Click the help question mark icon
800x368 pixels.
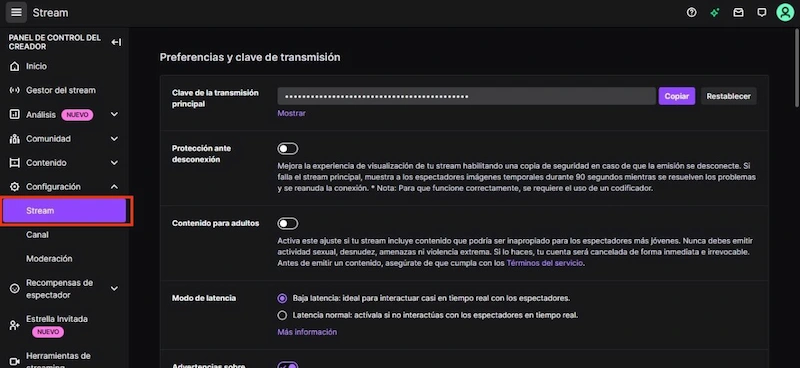(691, 13)
